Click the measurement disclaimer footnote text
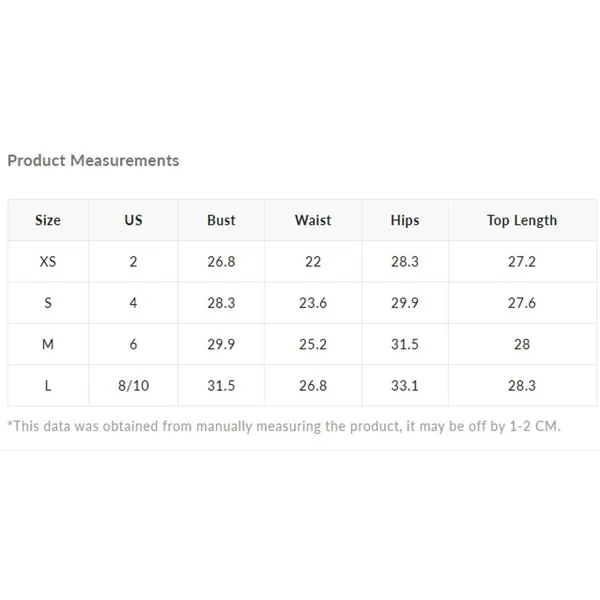The height and width of the screenshot is (600, 600). [284, 426]
